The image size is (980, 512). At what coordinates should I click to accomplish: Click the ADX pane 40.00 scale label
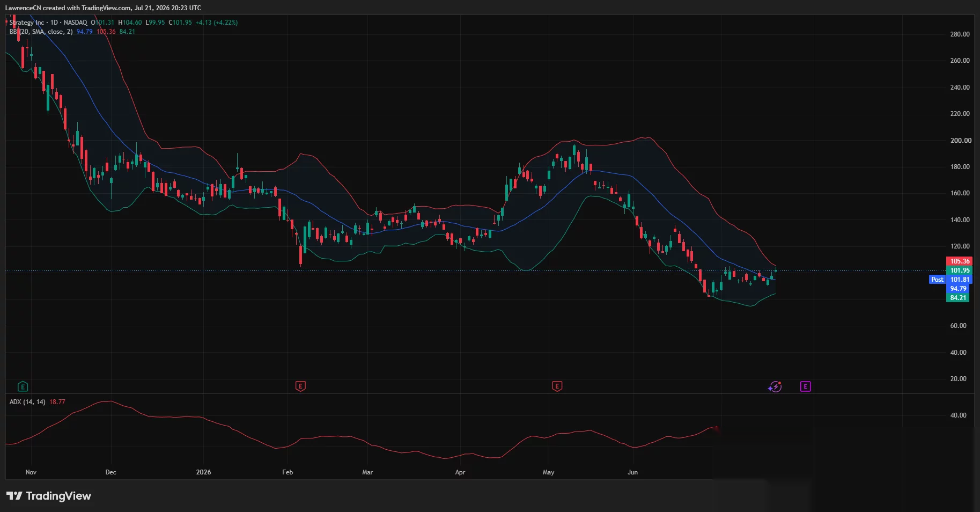(x=958, y=415)
